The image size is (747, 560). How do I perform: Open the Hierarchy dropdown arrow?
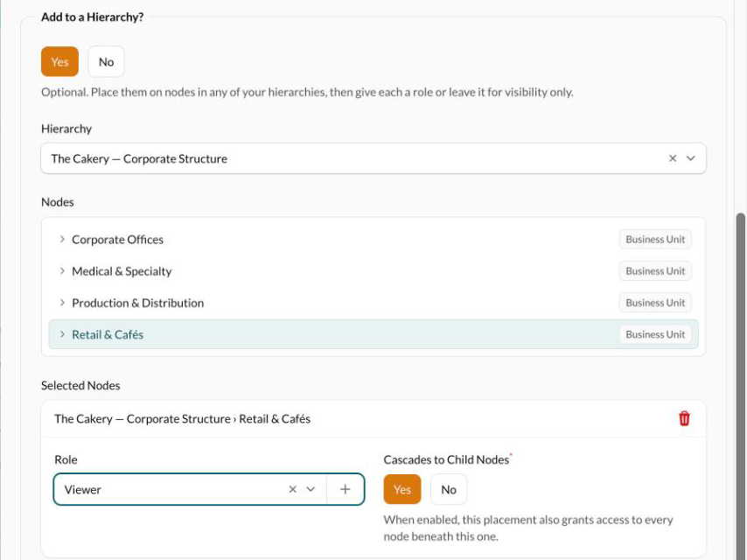pyautogui.click(x=690, y=158)
